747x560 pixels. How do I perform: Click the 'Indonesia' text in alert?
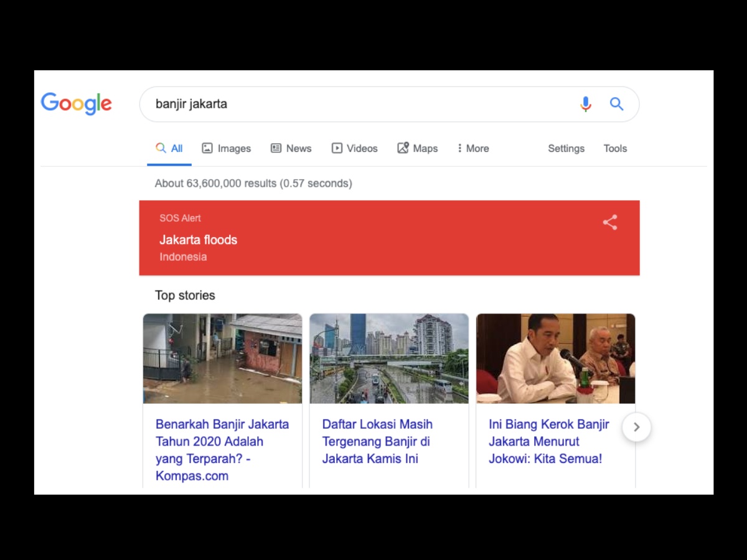click(x=183, y=256)
